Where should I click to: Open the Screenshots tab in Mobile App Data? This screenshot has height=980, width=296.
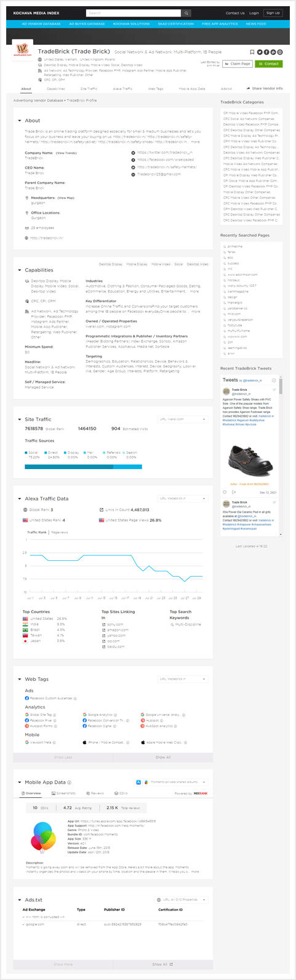click(65, 793)
